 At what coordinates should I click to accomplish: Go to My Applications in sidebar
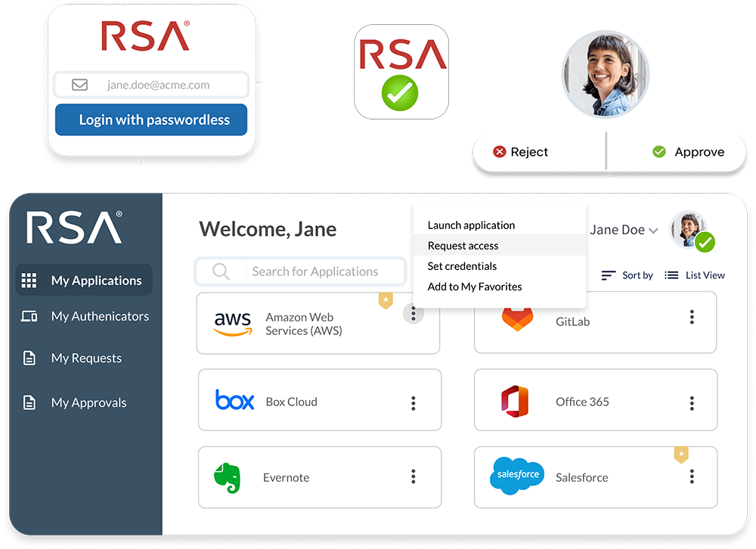(x=85, y=280)
